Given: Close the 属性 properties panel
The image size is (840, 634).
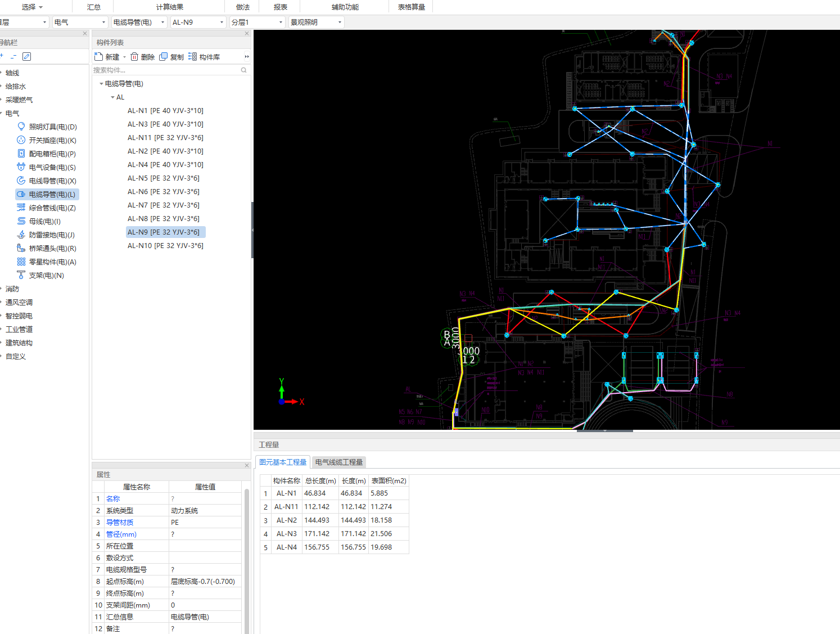Looking at the screenshot, I should [x=247, y=466].
